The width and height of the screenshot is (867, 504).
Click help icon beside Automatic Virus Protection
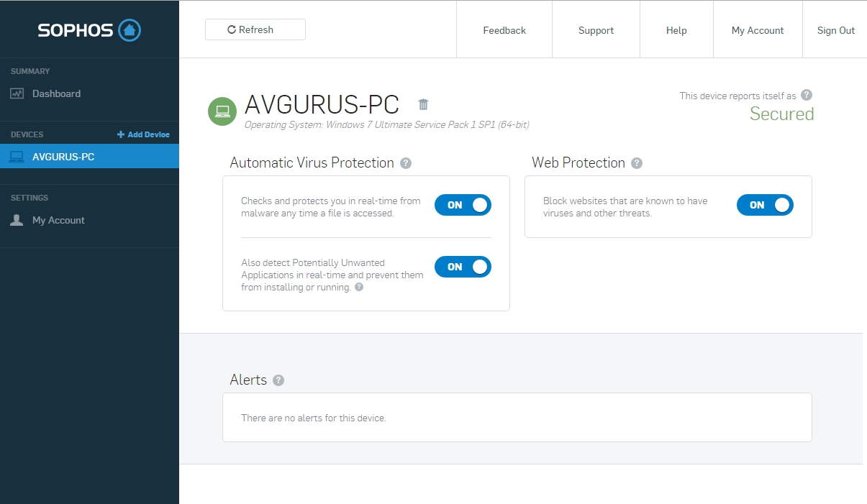pos(406,163)
